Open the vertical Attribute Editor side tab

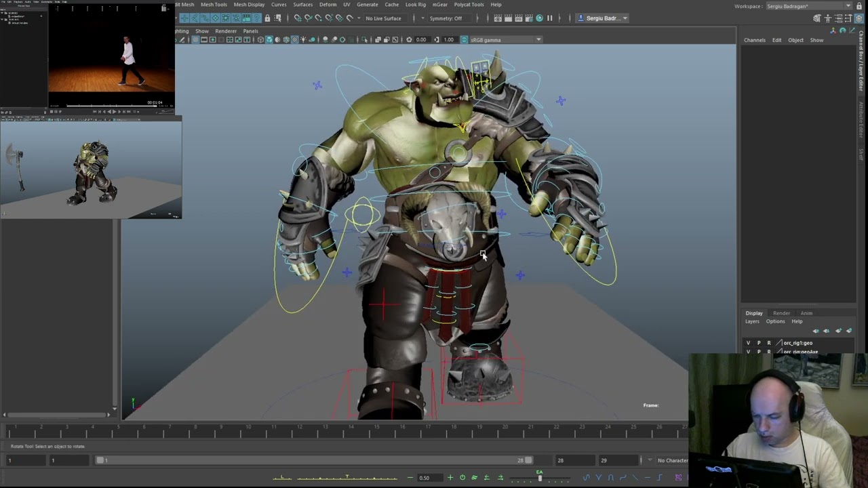coord(861,119)
